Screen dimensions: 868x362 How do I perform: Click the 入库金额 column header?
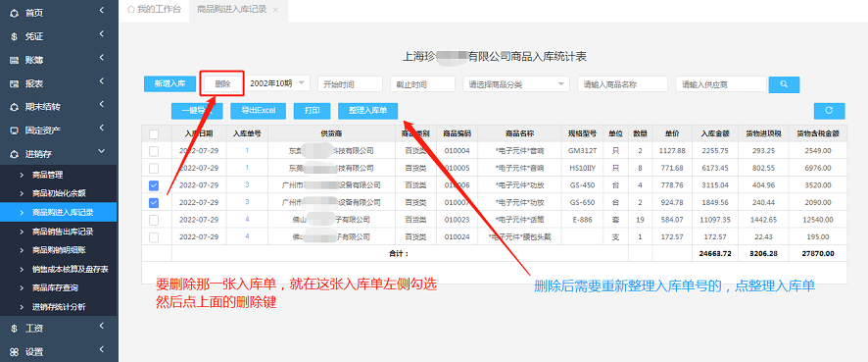(x=714, y=133)
